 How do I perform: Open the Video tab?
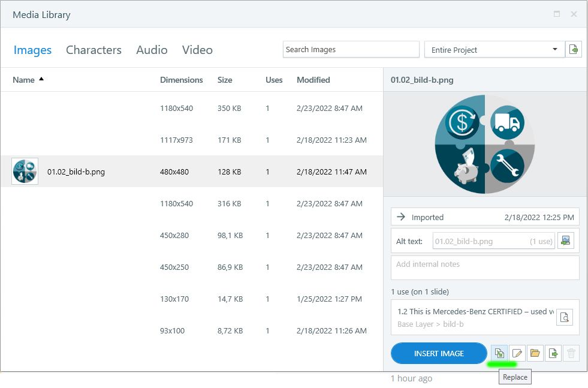[x=197, y=50]
